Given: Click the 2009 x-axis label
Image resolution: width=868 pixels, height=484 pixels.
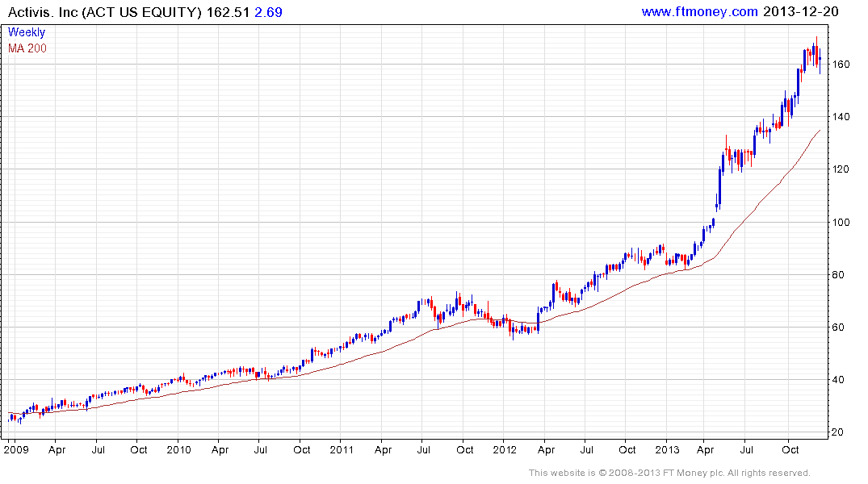Looking at the screenshot, I should pos(16,449).
